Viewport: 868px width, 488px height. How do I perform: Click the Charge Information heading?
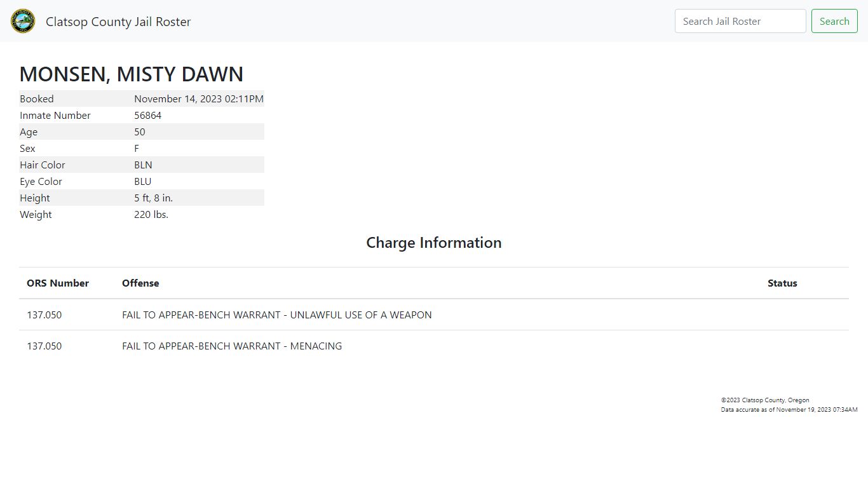coord(434,243)
